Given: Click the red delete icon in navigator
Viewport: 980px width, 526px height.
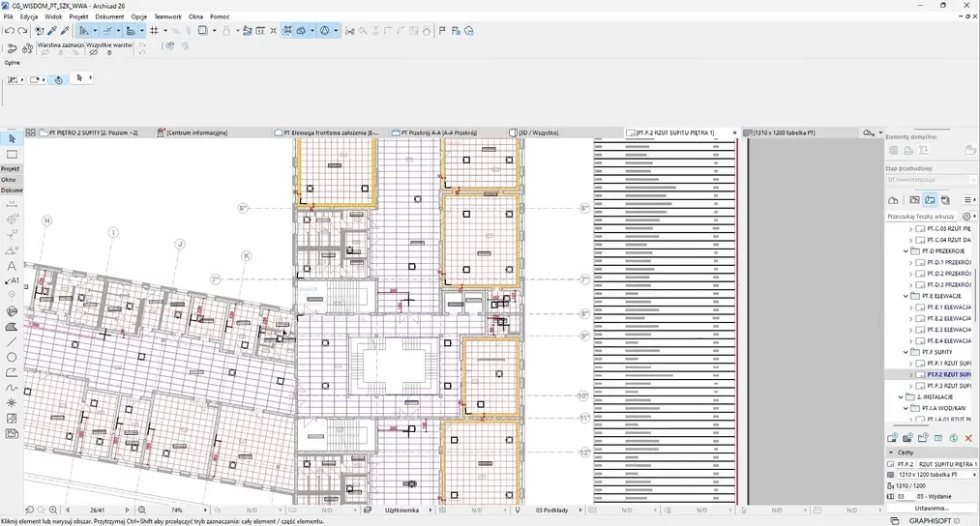Looking at the screenshot, I should 968,438.
